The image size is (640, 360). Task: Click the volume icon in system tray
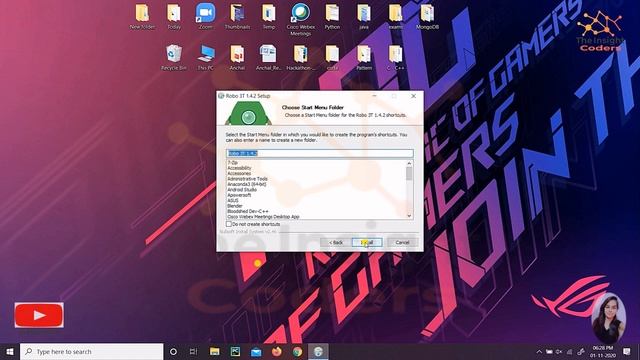point(559,351)
